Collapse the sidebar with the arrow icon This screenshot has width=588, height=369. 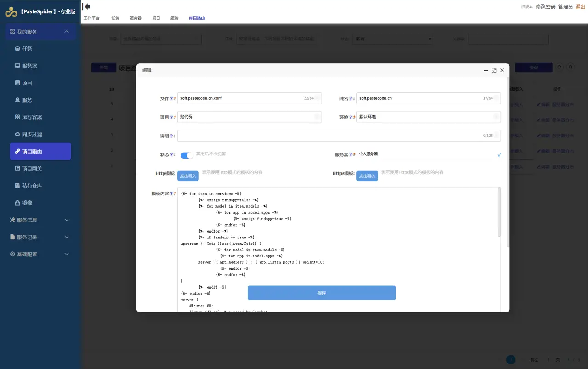86,6
